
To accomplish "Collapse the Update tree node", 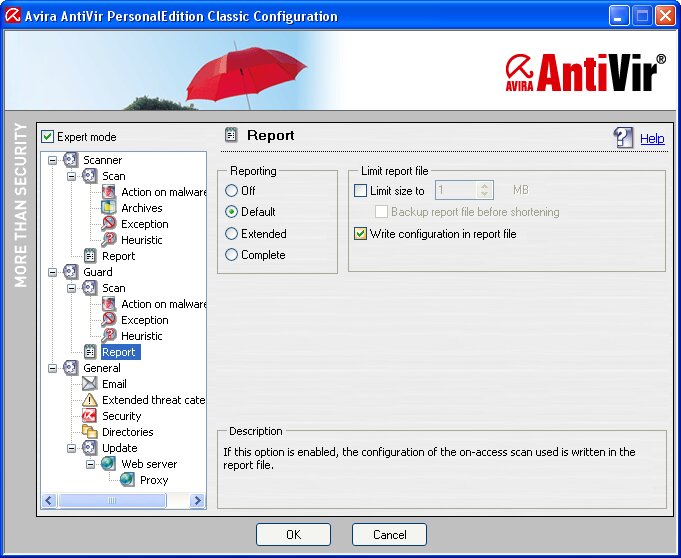I will [71, 448].
